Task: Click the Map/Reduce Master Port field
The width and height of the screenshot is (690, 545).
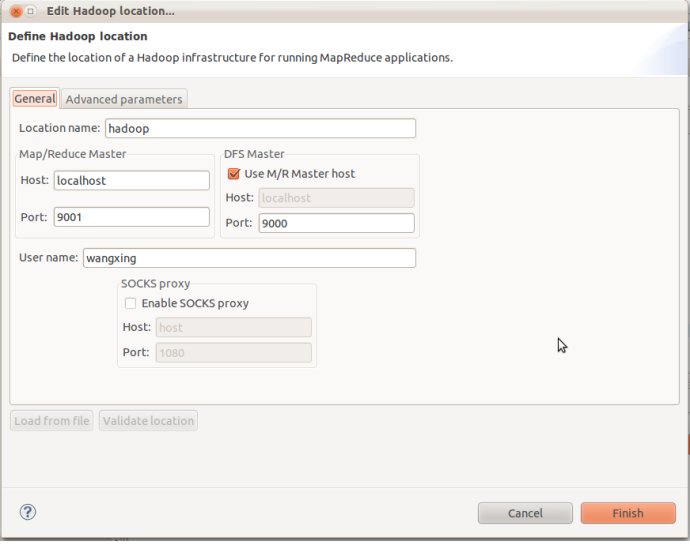Action: 132,217
